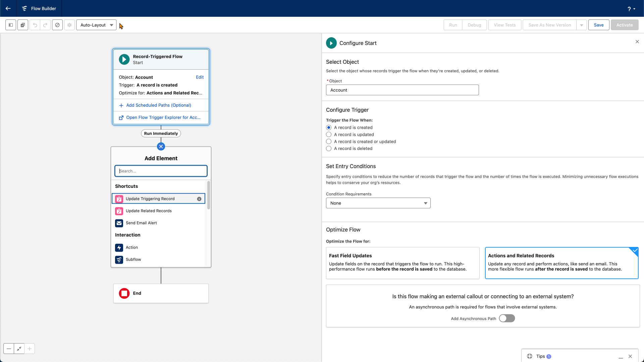Toggle the left toolbox panel icon
The height and width of the screenshot is (362, 644).
pos(11,25)
